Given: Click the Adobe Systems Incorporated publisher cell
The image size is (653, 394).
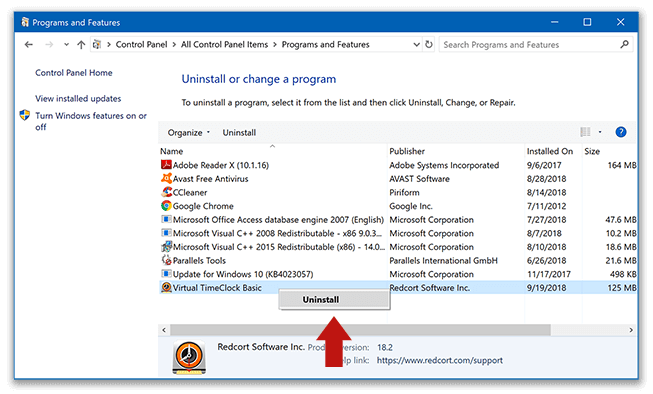Looking at the screenshot, I should click(444, 165).
